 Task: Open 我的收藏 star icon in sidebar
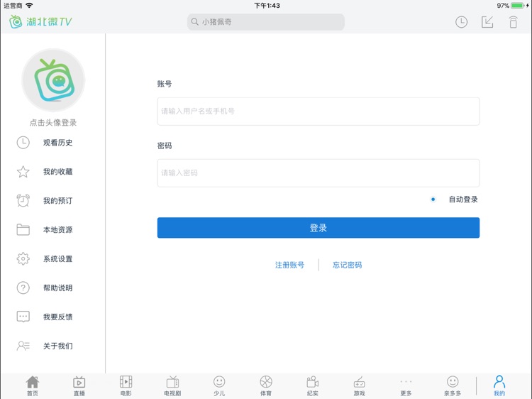pyautogui.click(x=23, y=172)
